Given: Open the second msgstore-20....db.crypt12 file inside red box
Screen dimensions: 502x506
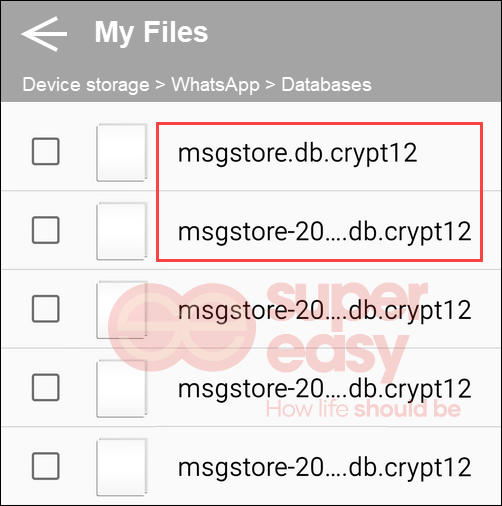Looking at the screenshot, I should [x=325, y=232].
